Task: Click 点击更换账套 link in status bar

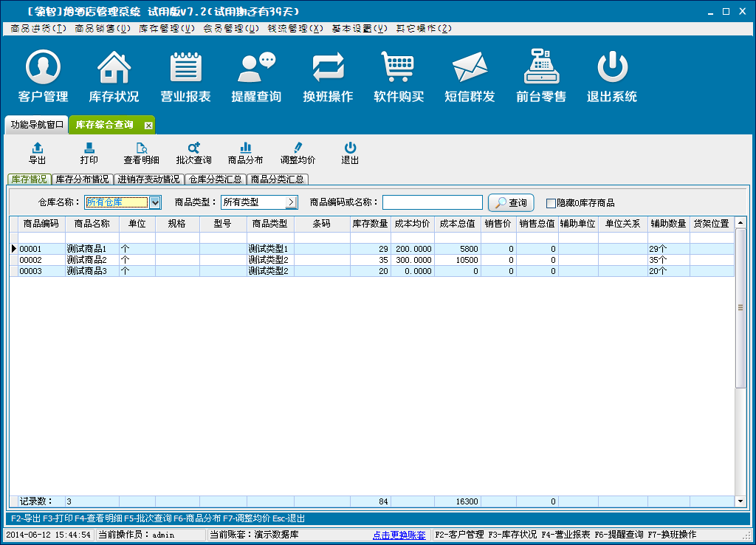Action: point(399,535)
